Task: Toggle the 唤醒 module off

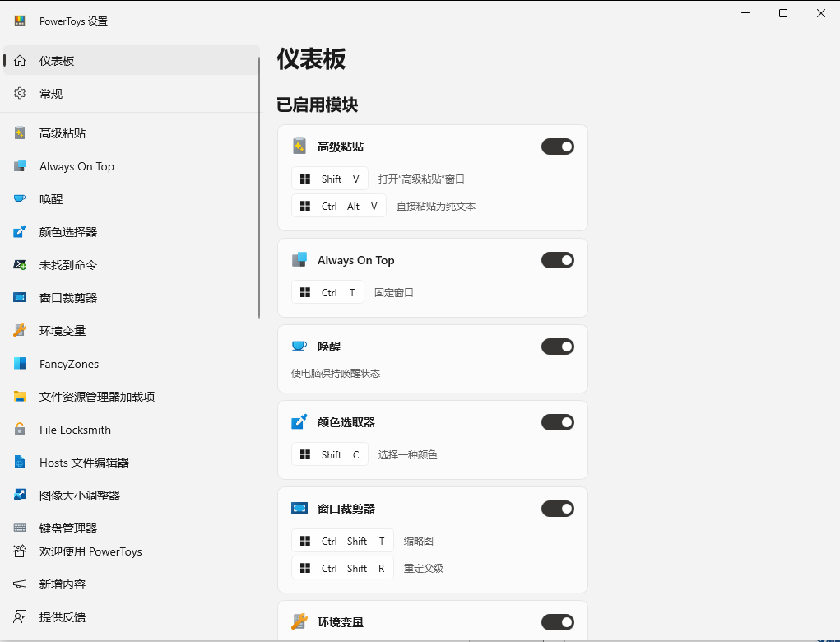Action: (558, 346)
